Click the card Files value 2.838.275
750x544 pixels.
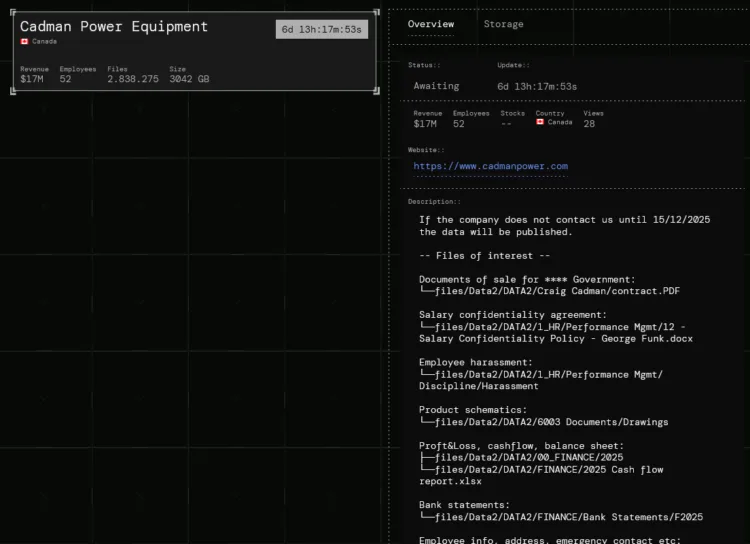point(132,79)
